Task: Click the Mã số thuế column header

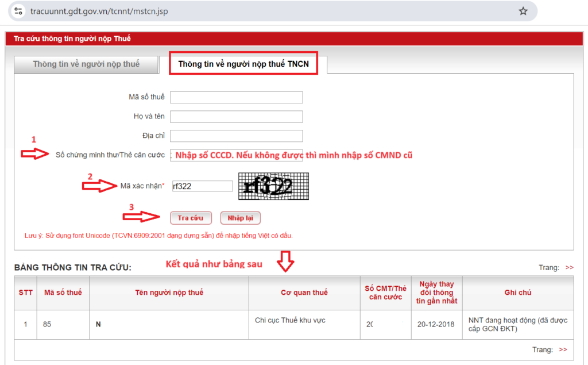Action: (x=63, y=293)
